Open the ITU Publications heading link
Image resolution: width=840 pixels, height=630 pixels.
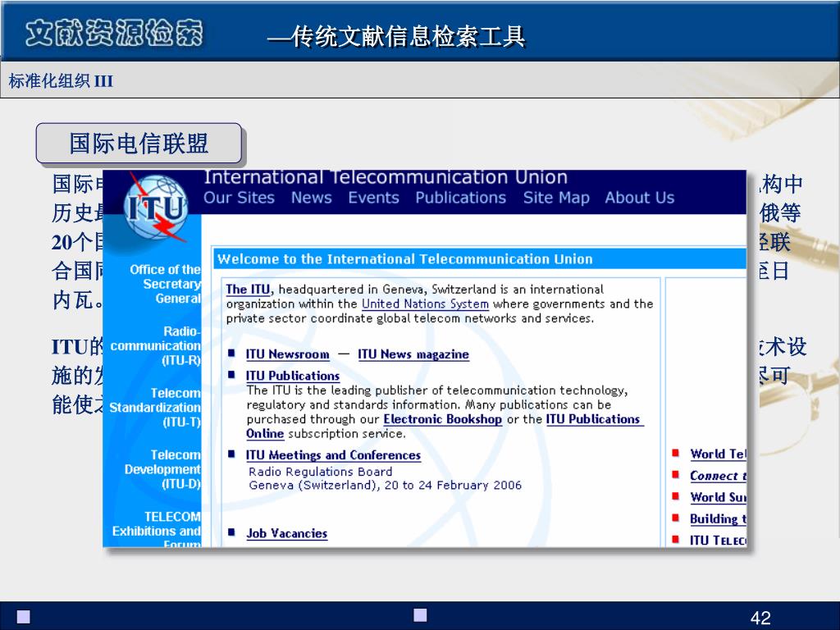click(293, 376)
